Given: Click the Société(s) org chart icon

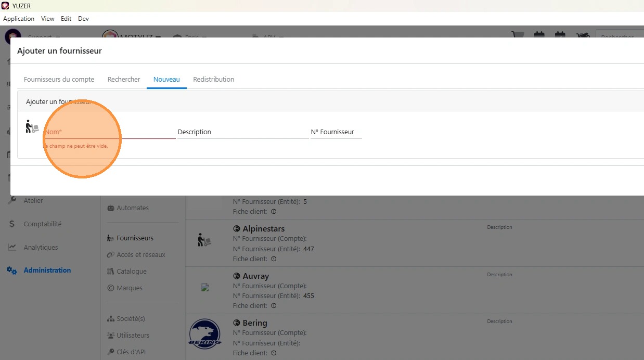Looking at the screenshot, I should [110, 319].
